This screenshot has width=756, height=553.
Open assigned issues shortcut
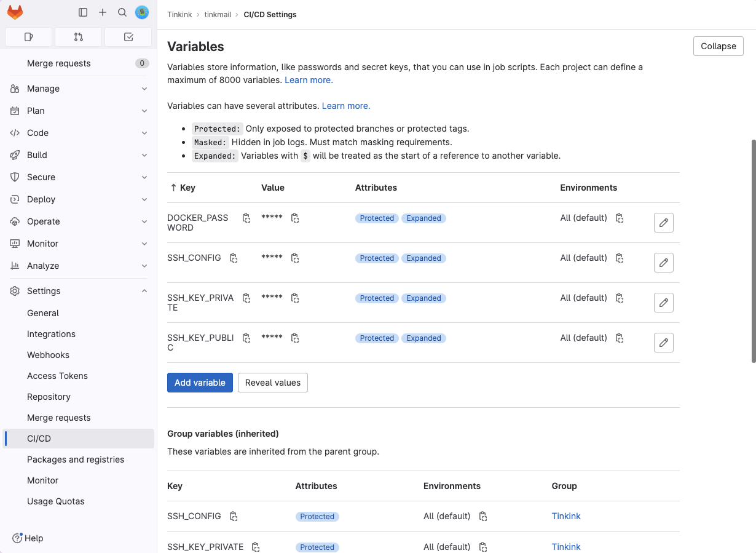pos(28,37)
